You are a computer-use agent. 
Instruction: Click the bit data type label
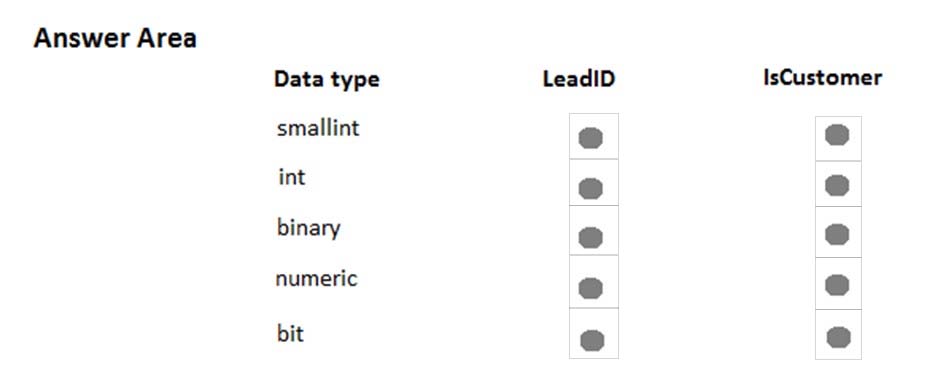pyautogui.click(x=290, y=333)
